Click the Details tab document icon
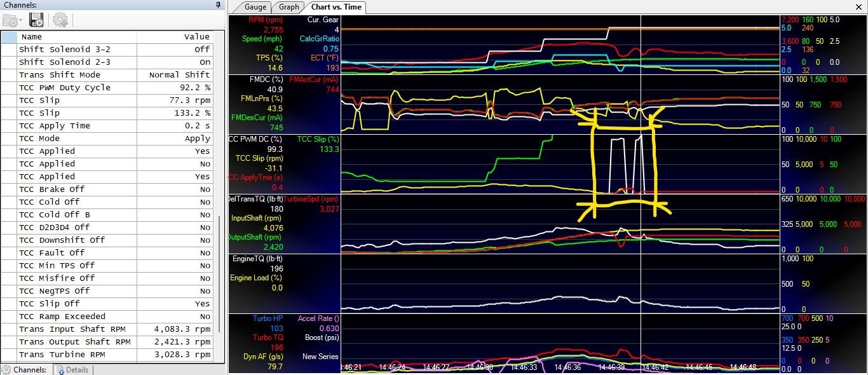The width and height of the screenshot is (868, 375). 59,369
